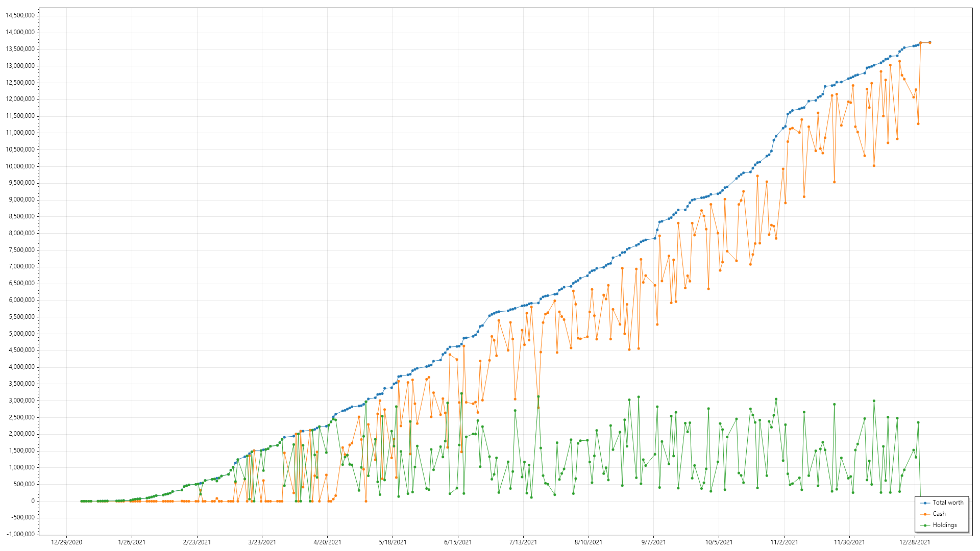The height and width of the screenshot is (551, 980).
Task: Click the 14,500,000 y-axis label
Action: 20,15
